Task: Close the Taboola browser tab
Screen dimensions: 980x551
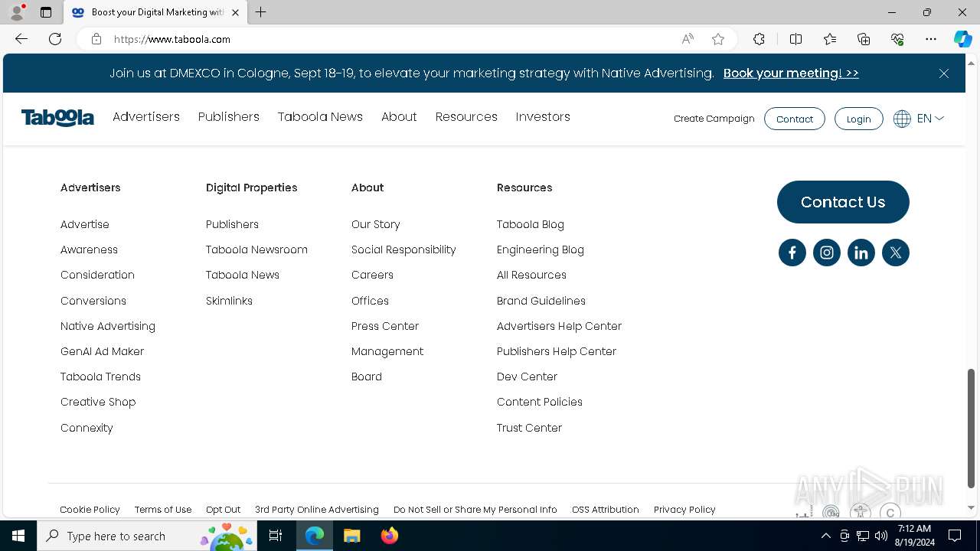Action: [236, 12]
